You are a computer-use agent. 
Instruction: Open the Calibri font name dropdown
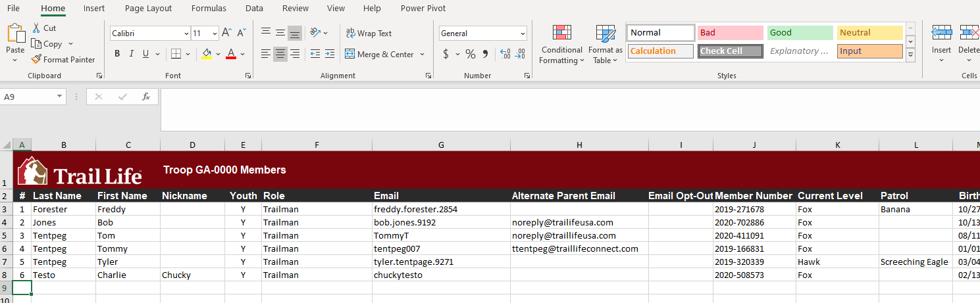(x=186, y=34)
